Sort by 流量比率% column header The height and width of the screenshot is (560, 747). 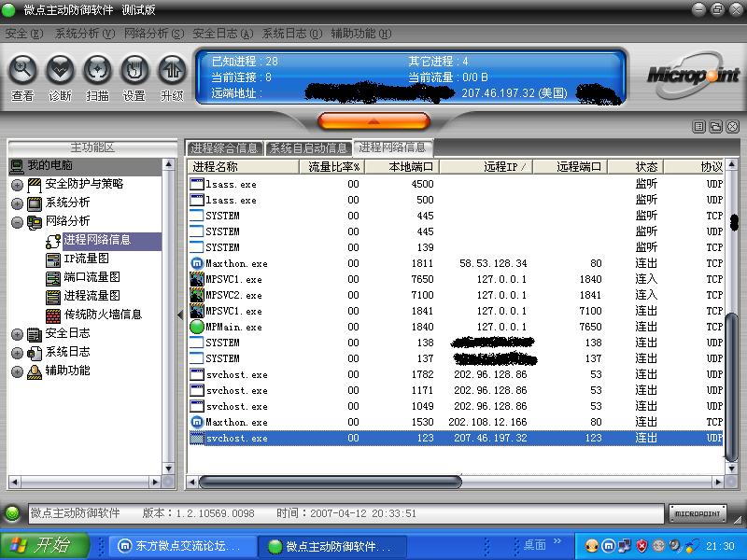(332, 167)
